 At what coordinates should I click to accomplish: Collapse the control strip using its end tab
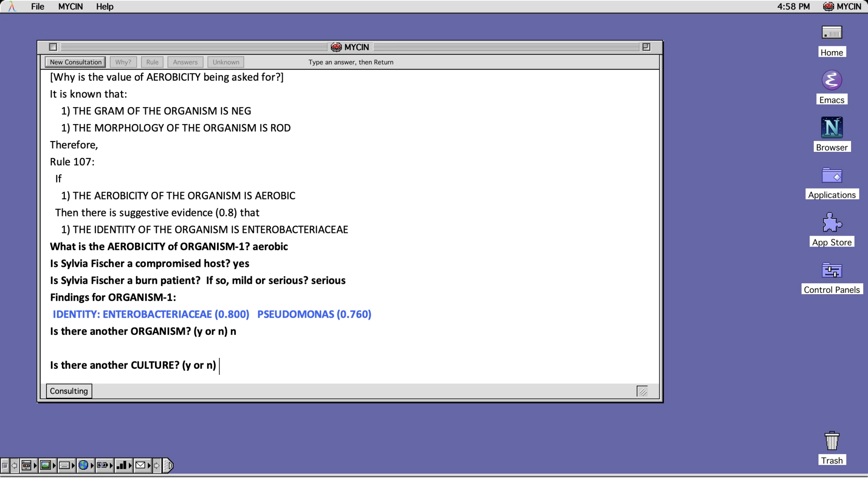[x=168, y=465]
